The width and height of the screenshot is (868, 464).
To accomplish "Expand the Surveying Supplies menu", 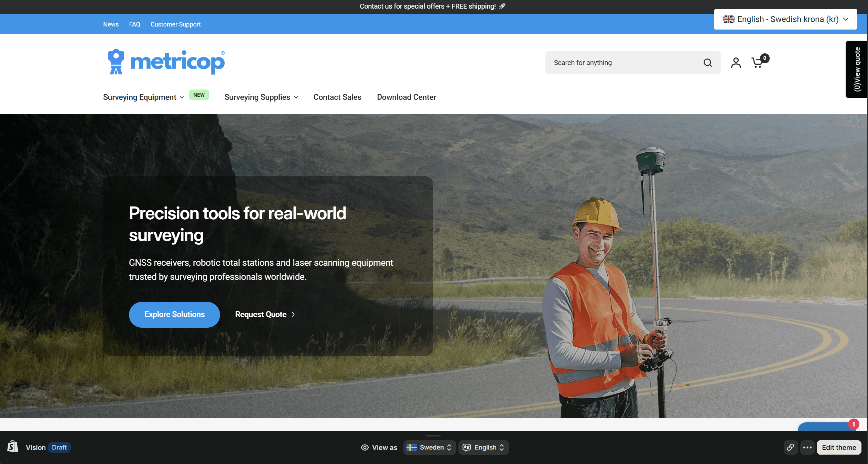I will 261,97.
